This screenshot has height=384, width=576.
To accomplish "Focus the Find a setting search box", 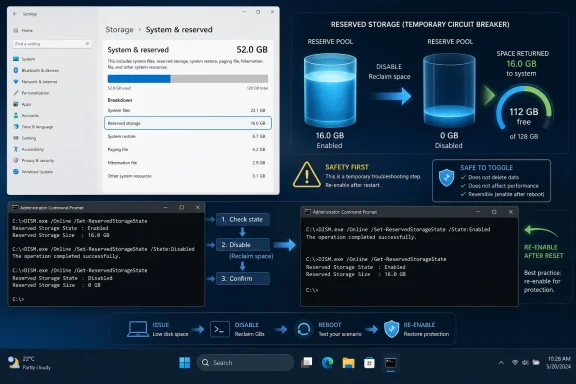I will coord(52,44).
